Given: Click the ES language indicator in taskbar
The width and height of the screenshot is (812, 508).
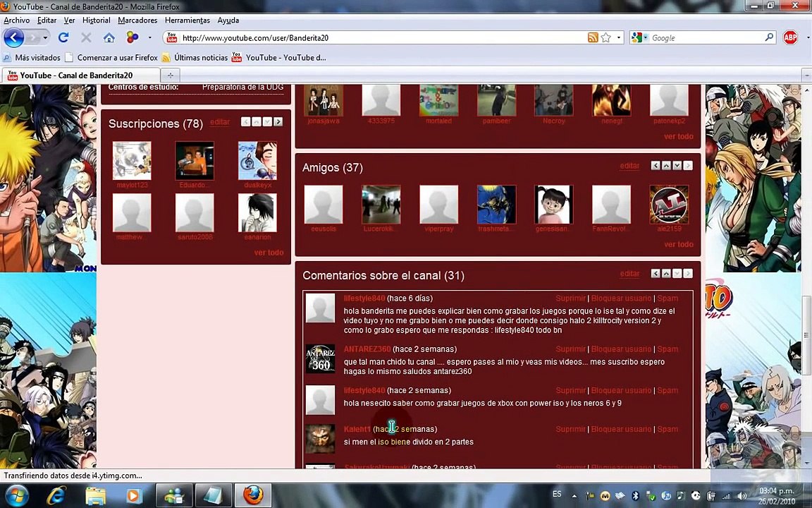Looking at the screenshot, I should [557, 494].
